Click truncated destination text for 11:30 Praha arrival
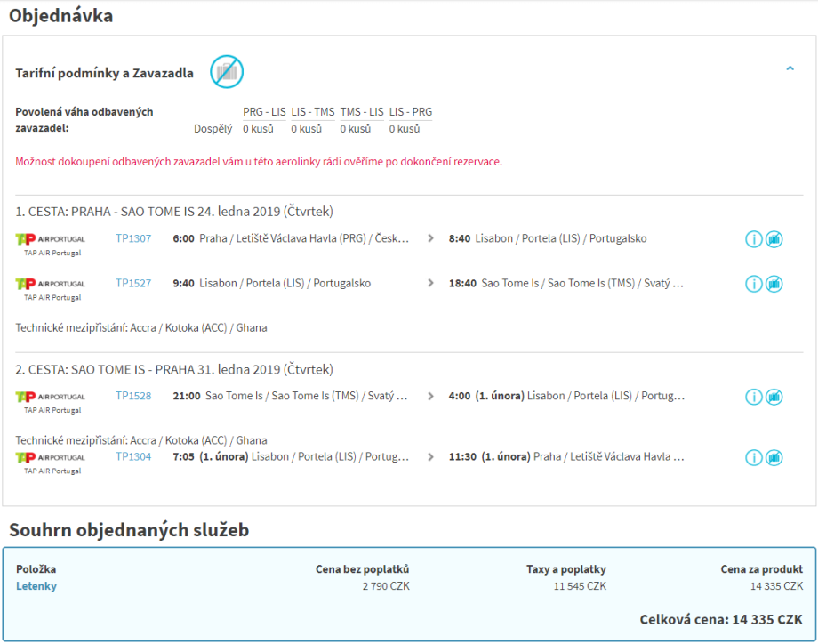The height and width of the screenshot is (644, 818). 609,456
